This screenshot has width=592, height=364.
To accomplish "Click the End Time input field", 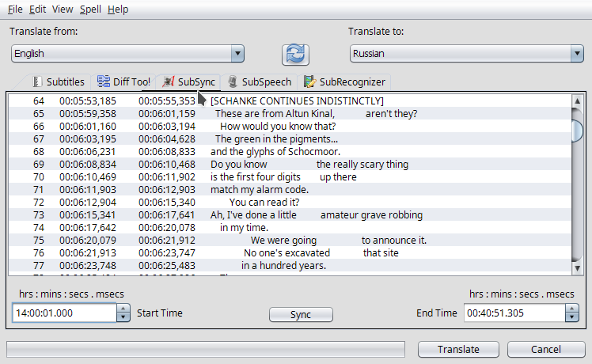I will pyautogui.click(x=514, y=313).
